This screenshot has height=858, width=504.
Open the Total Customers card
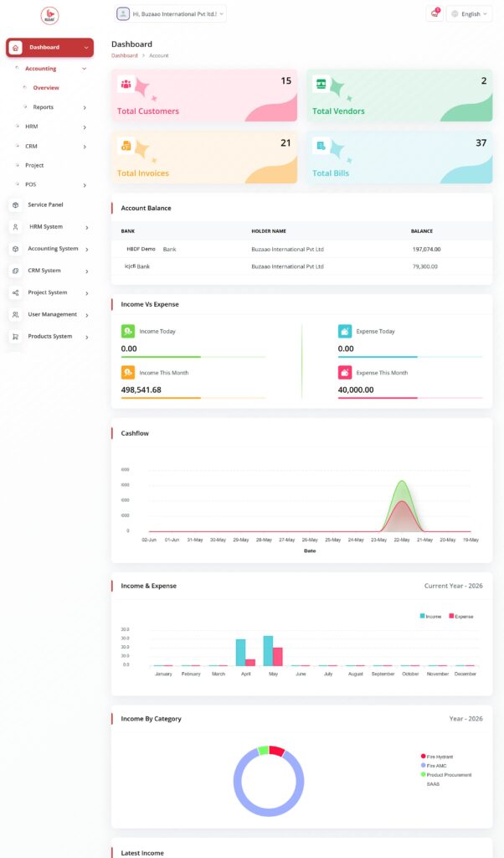point(204,96)
